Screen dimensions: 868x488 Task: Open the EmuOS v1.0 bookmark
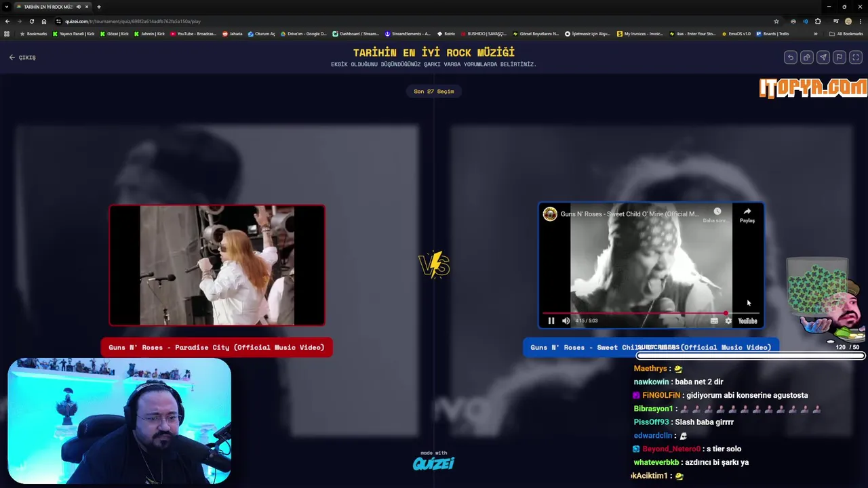click(x=736, y=34)
